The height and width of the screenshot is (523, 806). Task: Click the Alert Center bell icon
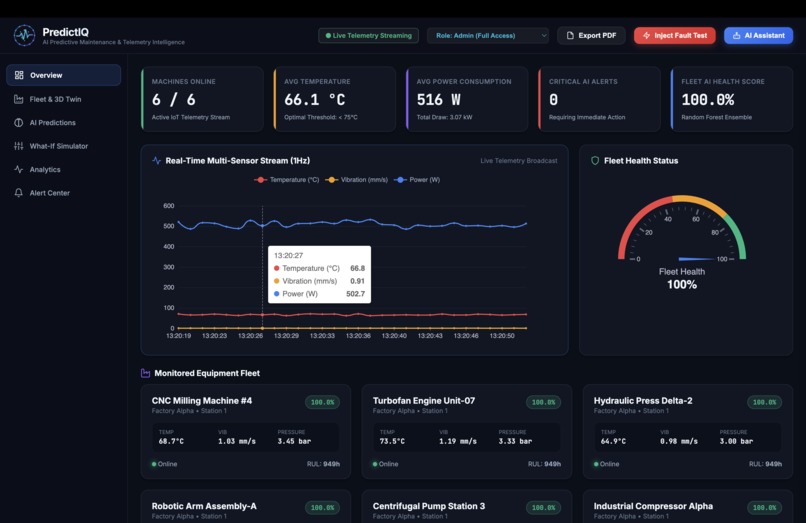coord(19,193)
